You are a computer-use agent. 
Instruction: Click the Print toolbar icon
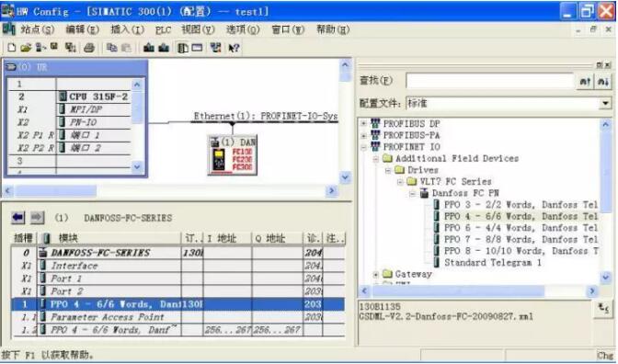(x=89, y=48)
